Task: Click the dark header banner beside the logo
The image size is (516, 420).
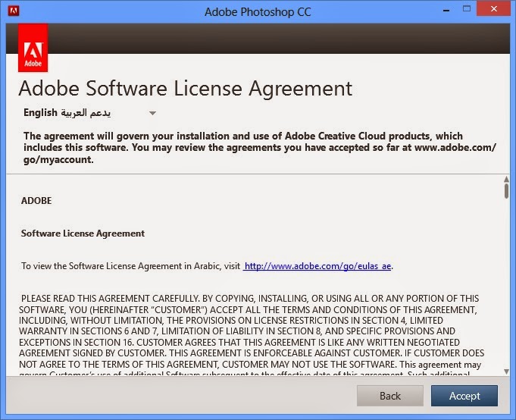Action: (280, 38)
